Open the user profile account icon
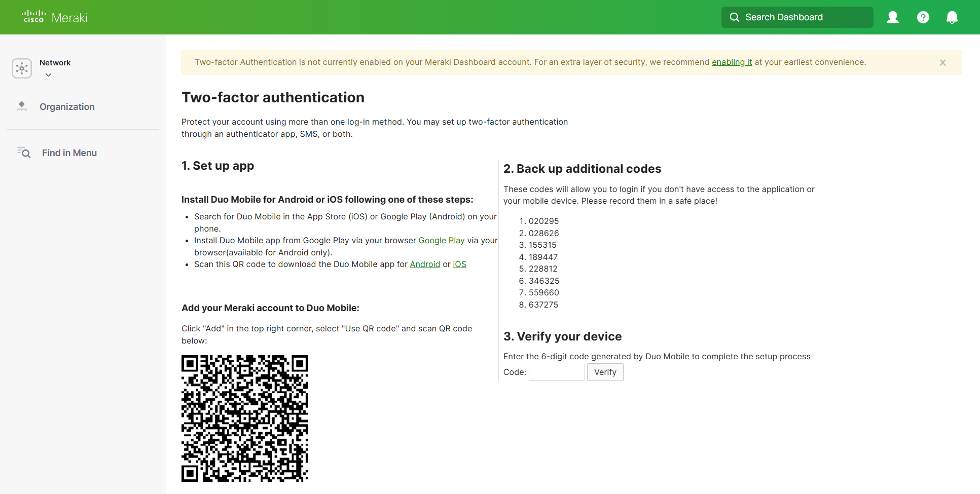This screenshot has height=494, width=980. [892, 17]
